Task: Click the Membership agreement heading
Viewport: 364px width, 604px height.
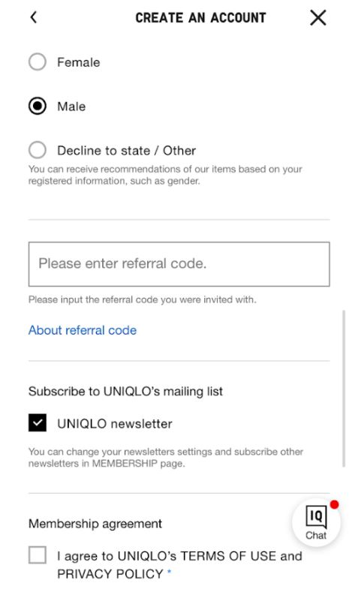Action: (95, 524)
